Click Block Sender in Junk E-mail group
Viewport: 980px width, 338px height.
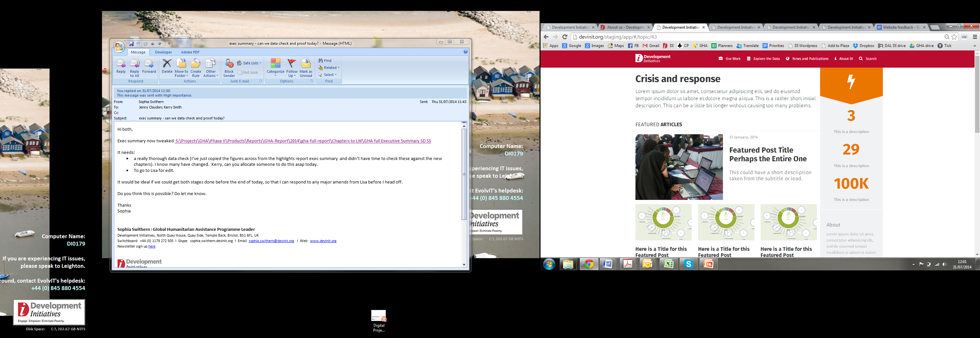229,68
